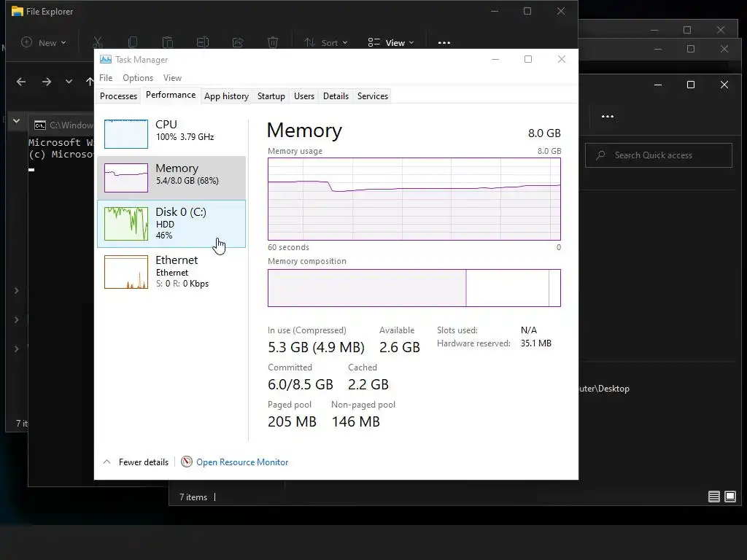Screen dimensions: 747x560
Task: Switch to details list view icon
Action: tap(713, 497)
